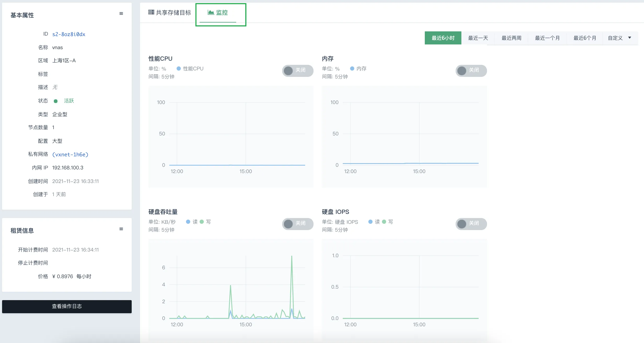The width and height of the screenshot is (644, 343).
Task: Click the green active status dot
Action: [56, 101]
